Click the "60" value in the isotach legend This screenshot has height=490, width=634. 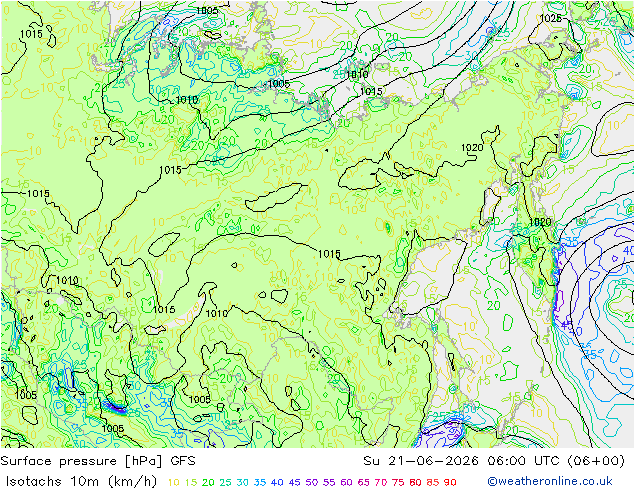coord(346,482)
